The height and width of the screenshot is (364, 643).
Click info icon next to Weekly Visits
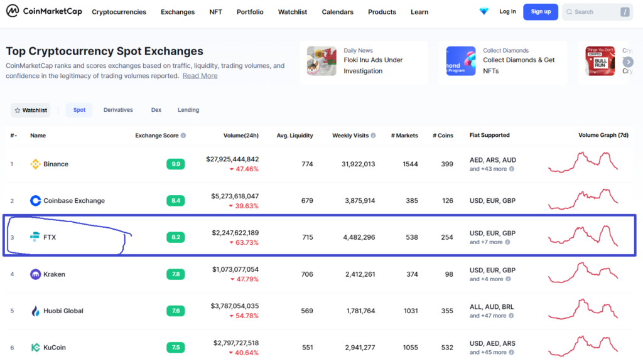(x=373, y=136)
